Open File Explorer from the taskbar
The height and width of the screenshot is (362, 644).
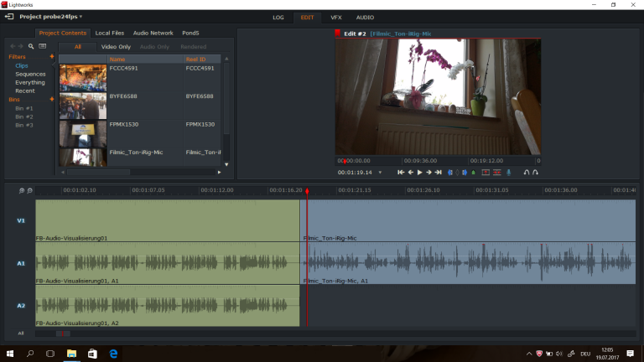click(x=71, y=354)
